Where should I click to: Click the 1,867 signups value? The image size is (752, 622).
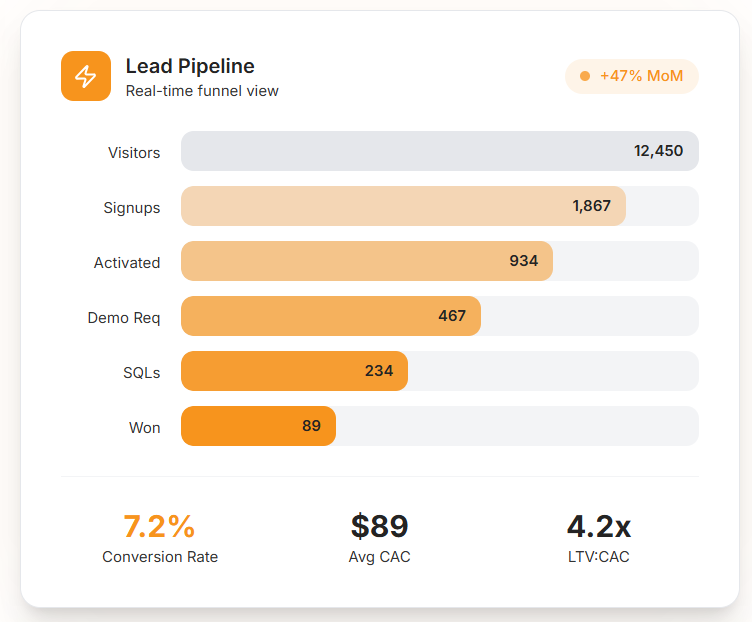point(591,206)
